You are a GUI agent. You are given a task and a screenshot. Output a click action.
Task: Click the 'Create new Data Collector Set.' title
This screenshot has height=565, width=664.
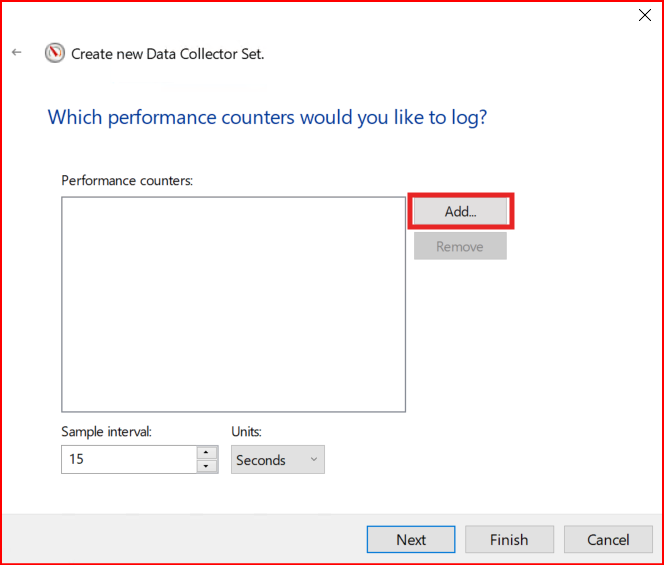point(168,54)
